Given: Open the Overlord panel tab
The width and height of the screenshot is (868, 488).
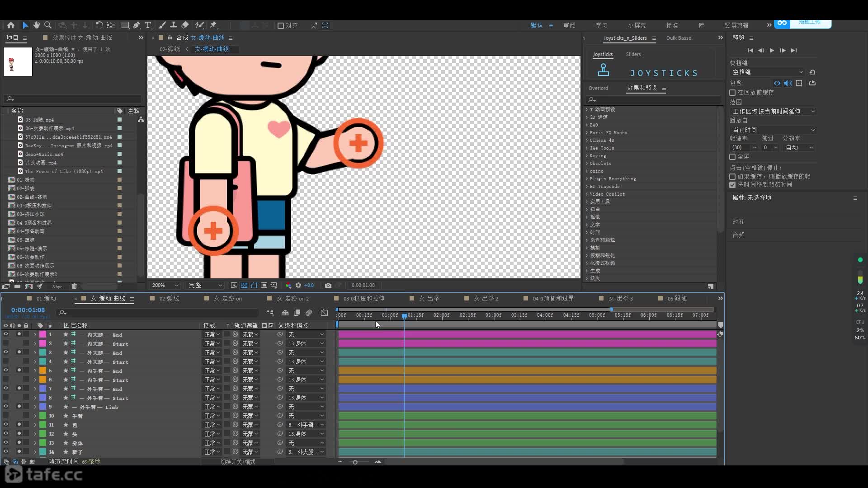Looking at the screenshot, I should tap(598, 88).
